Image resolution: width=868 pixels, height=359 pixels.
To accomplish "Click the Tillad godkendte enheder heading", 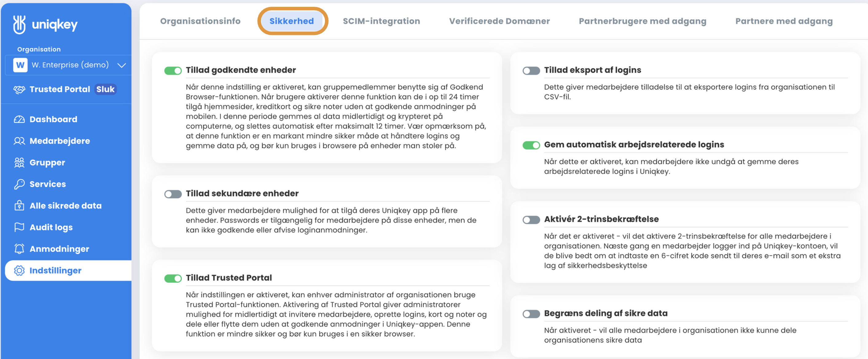I will point(240,70).
